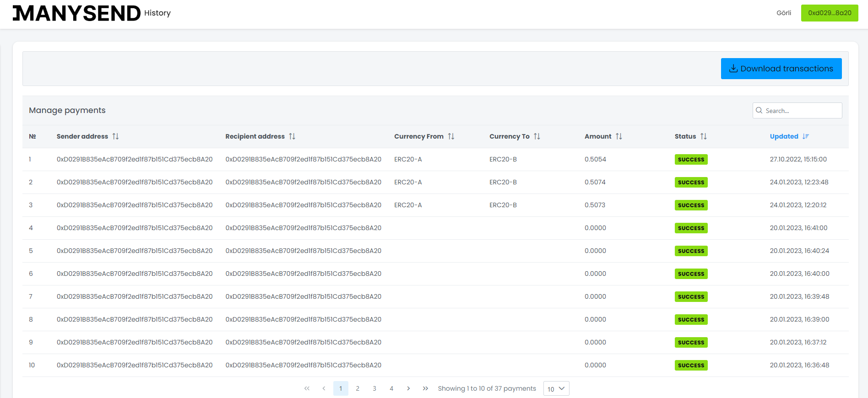Click Showing 1 to 10 of 37 payments
Viewport: 868px width, 398px height.
pyautogui.click(x=487, y=388)
